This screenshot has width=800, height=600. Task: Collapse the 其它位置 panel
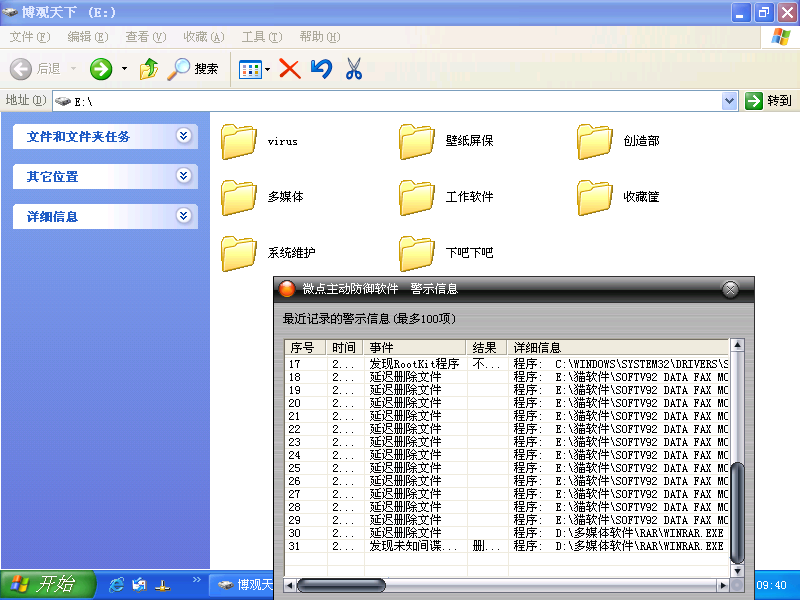[x=184, y=176]
